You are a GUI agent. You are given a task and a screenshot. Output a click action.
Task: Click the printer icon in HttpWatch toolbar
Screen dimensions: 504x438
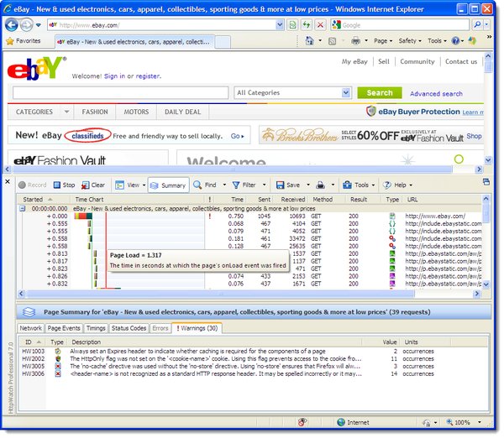point(321,185)
